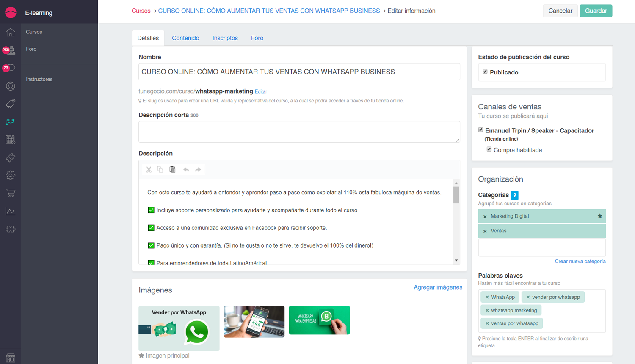635x364 pixels.
Task: Open the home icon in sidebar
Action: click(x=10, y=32)
